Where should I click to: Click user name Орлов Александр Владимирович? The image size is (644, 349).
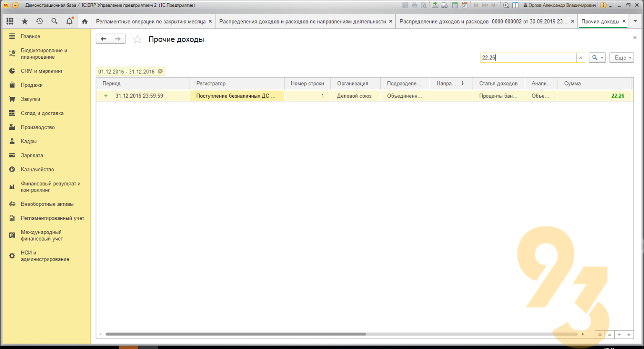(559, 5)
